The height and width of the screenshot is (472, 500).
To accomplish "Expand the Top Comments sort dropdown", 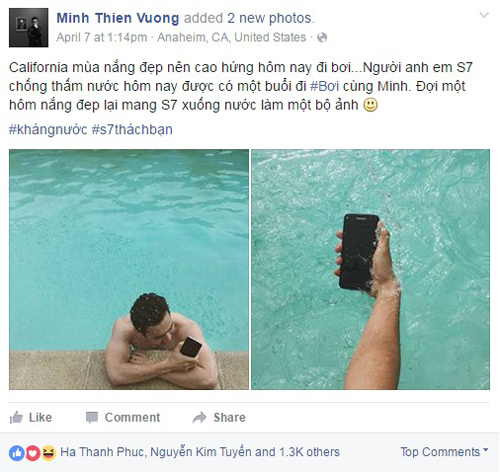I will (x=444, y=452).
